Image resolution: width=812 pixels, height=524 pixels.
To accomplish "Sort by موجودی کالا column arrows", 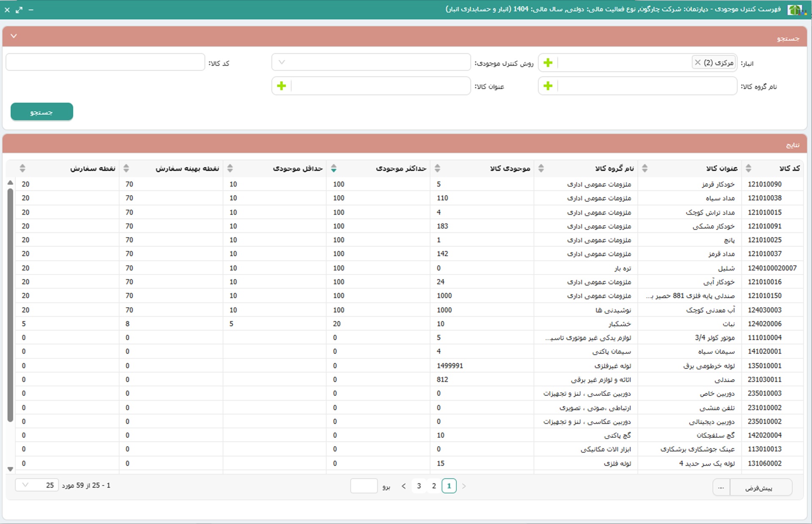I will point(437,168).
